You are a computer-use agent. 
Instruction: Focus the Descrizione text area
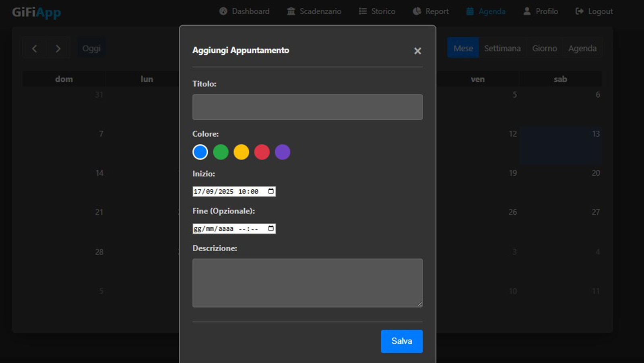pyautogui.click(x=308, y=283)
